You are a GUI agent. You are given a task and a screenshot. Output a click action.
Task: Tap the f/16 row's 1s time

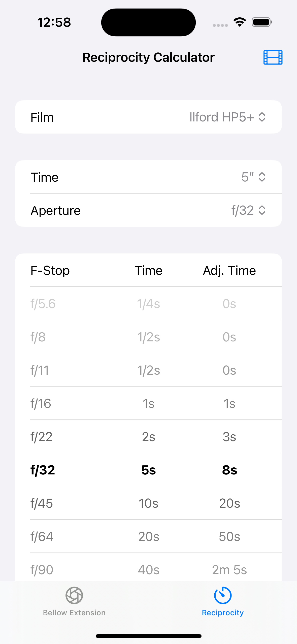[148, 403]
